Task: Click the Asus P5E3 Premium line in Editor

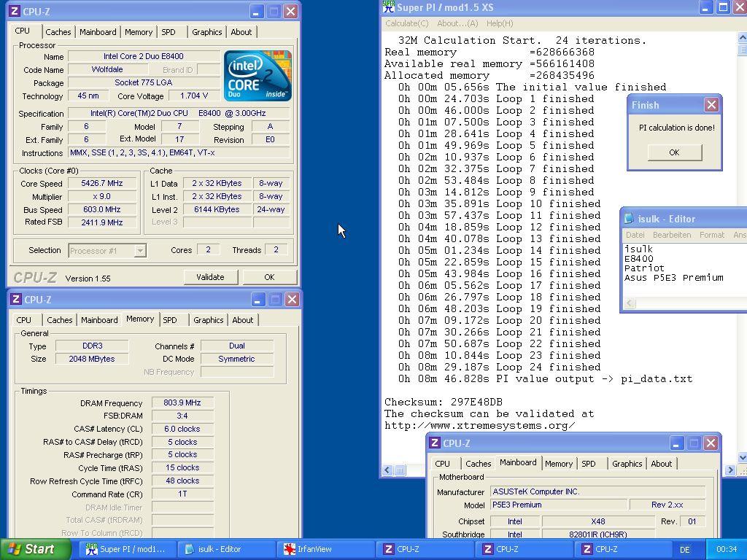Action: pos(673,278)
